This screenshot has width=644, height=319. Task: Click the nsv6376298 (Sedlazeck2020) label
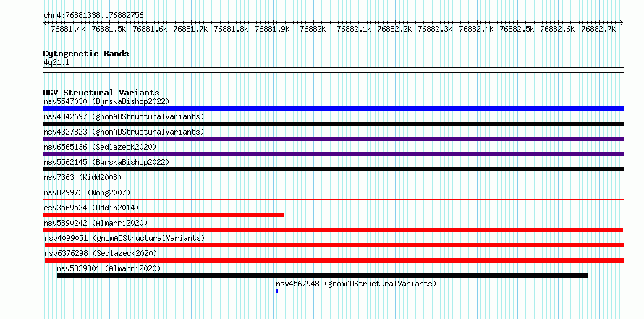point(101,253)
